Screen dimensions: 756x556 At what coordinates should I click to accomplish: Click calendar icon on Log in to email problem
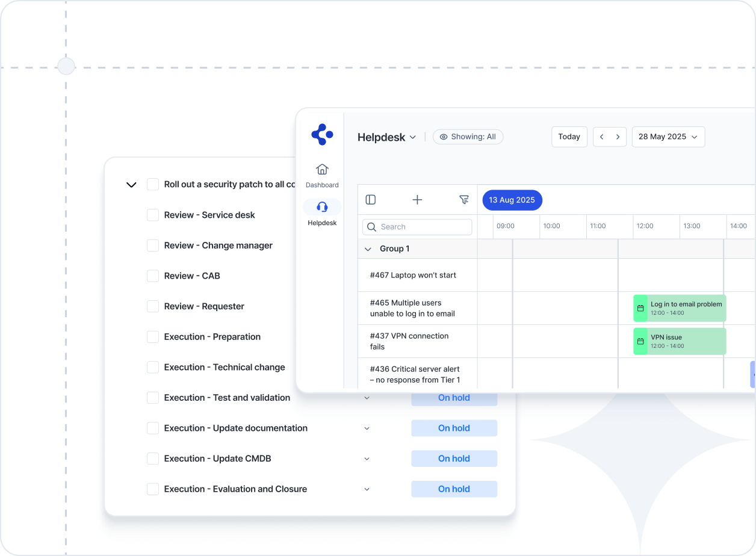640,308
